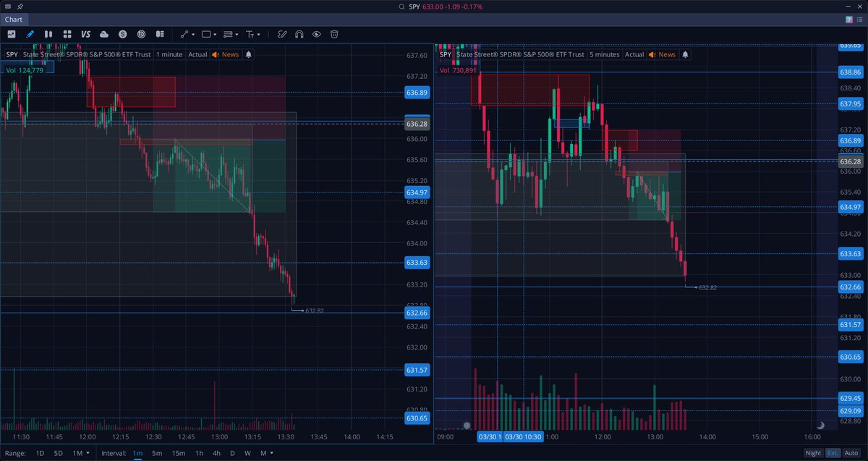The height and width of the screenshot is (461, 868).
Task: Click the search magnifier beside SPY
Action: coord(402,7)
